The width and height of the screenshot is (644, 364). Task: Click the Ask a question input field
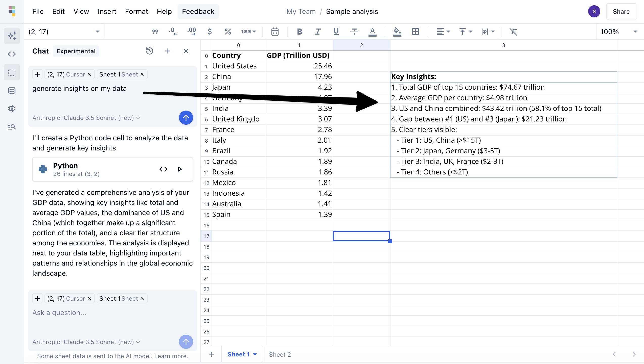111,313
